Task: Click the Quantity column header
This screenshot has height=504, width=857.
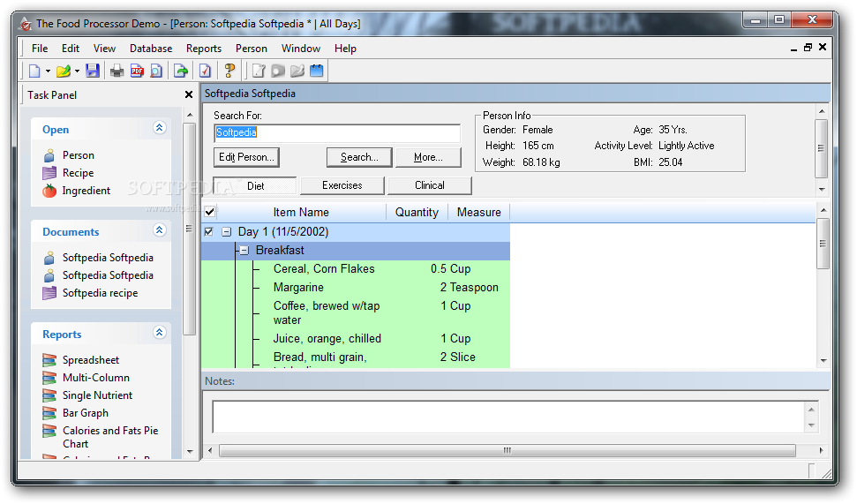Action: [x=417, y=212]
